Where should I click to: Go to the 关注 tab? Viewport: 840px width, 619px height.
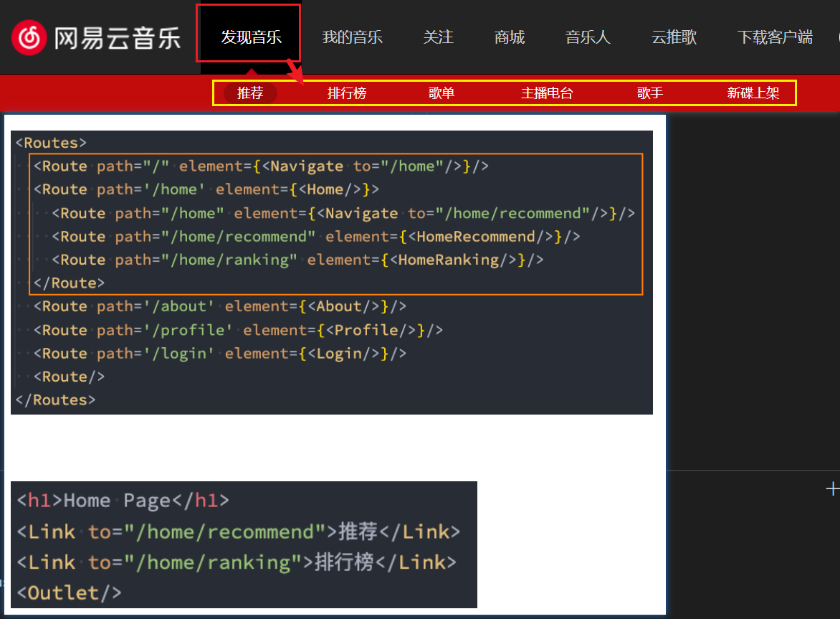[438, 37]
